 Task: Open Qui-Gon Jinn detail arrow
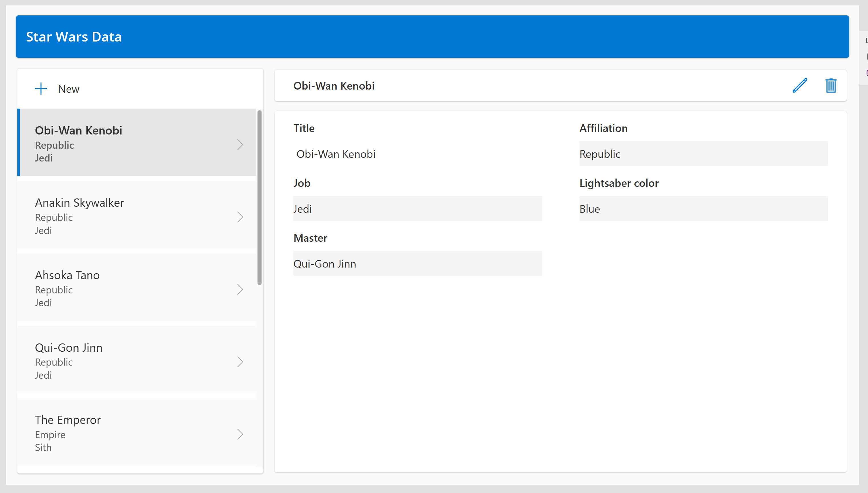[240, 362]
